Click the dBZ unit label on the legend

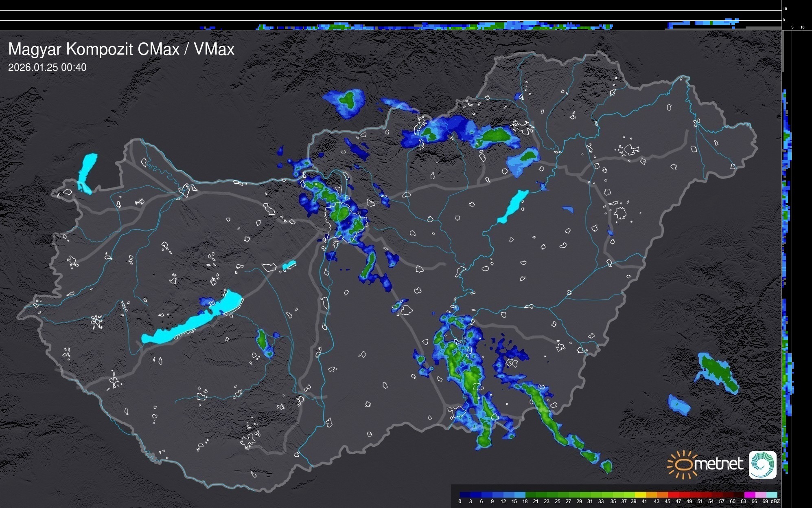coord(775,501)
